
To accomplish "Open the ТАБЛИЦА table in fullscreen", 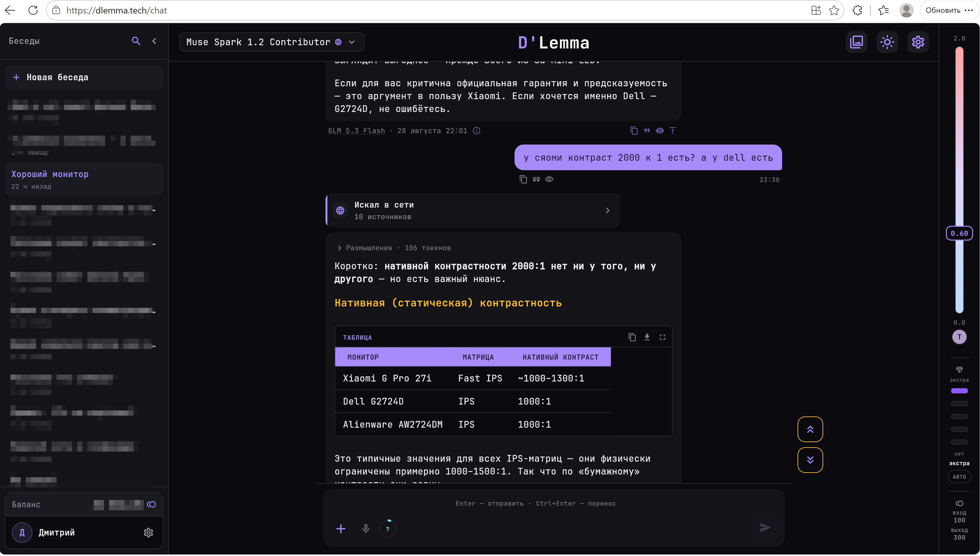I will pos(663,337).
